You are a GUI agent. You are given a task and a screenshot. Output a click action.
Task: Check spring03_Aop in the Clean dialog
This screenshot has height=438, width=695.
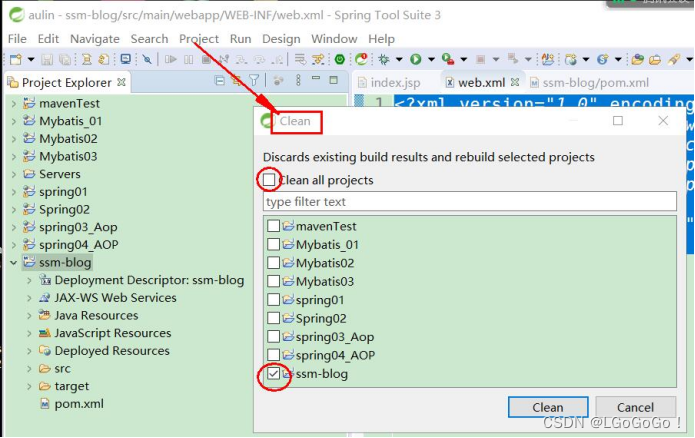point(273,336)
